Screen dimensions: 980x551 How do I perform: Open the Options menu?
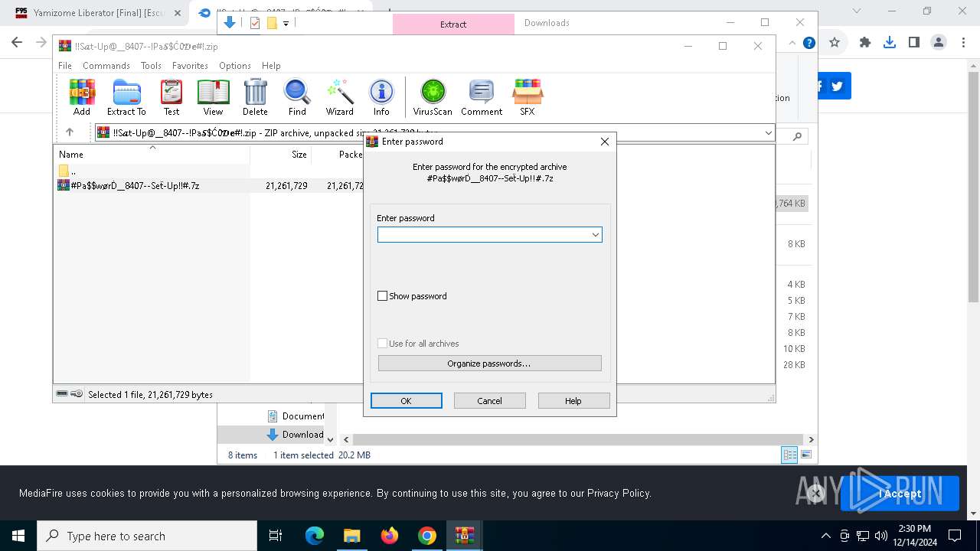click(x=235, y=66)
